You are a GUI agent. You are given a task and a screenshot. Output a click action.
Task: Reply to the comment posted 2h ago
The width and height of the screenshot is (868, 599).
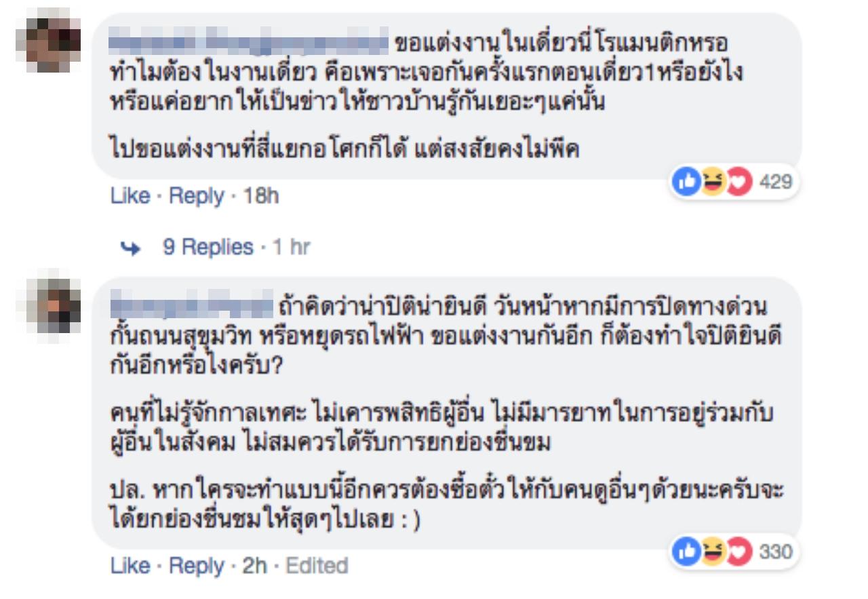[196, 566]
